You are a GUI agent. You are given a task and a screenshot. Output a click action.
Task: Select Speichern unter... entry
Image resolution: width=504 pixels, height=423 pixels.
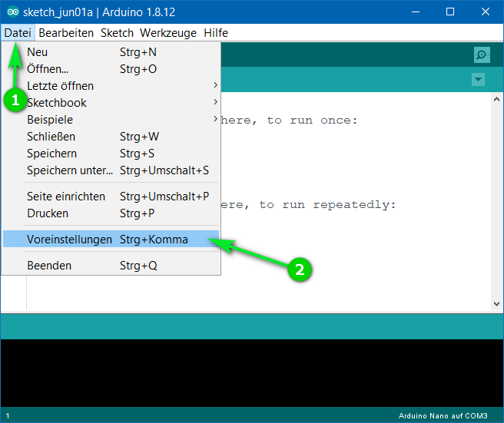(x=111, y=170)
